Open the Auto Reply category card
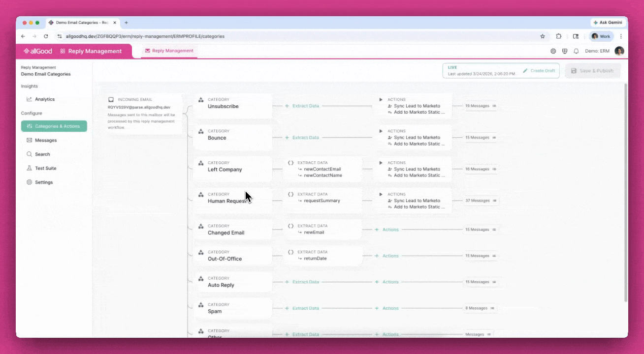 click(233, 282)
